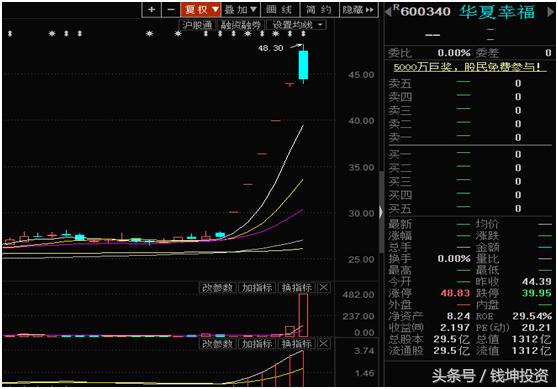Click the ROE value 29.54%

(x=532, y=316)
